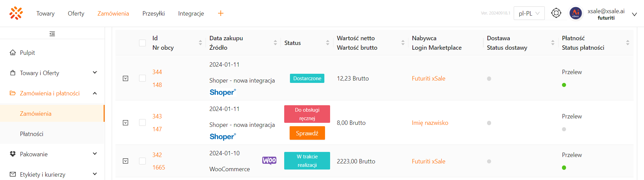Screen dimensions: 644x180
Task: Toggle the select-all orders header checkbox
Action: click(x=142, y=43)
